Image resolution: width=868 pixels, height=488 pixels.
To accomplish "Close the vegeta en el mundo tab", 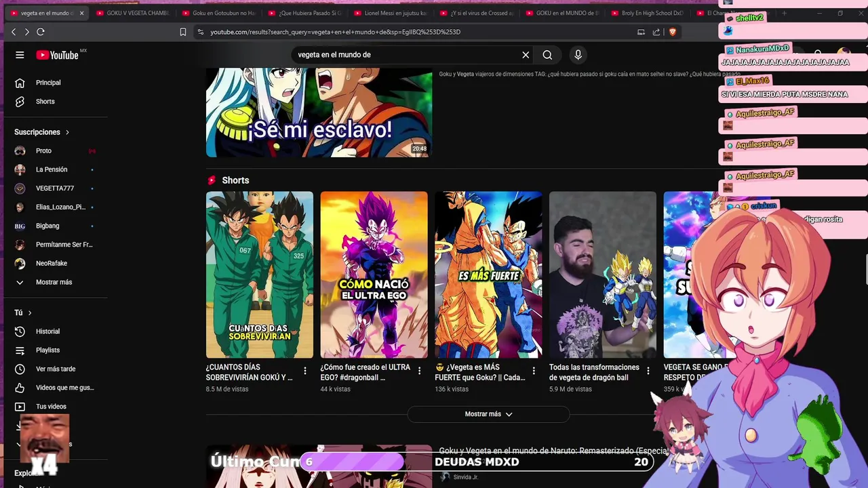I will 82,13.
